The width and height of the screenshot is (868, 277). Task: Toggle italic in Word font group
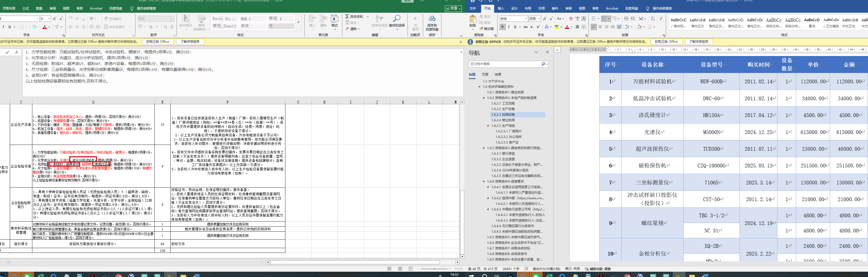click(x=509, y=27)
